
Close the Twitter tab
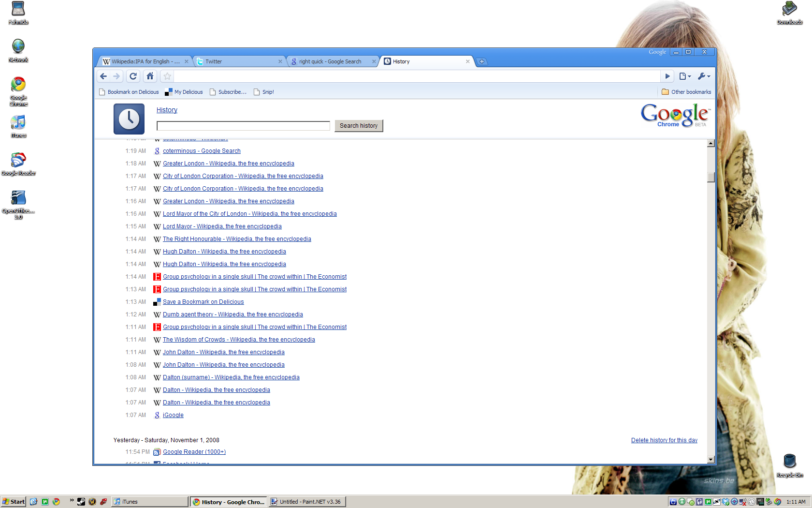point(280,61)
